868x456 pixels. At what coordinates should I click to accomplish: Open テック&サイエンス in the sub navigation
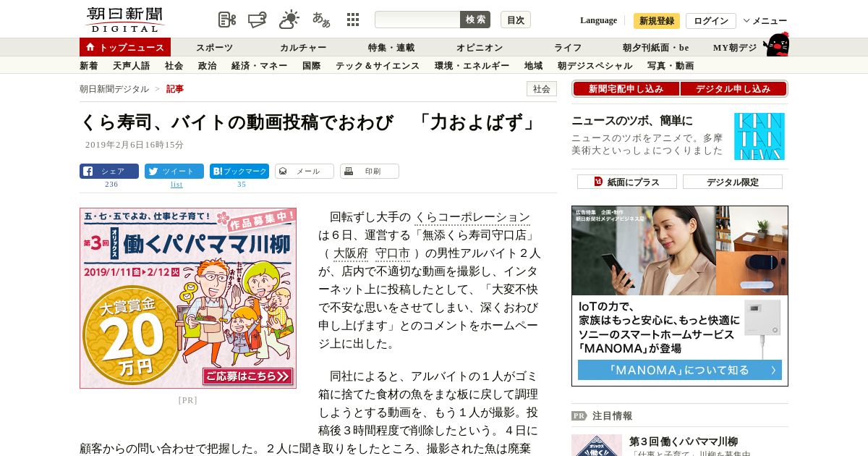tap(378, 66)
